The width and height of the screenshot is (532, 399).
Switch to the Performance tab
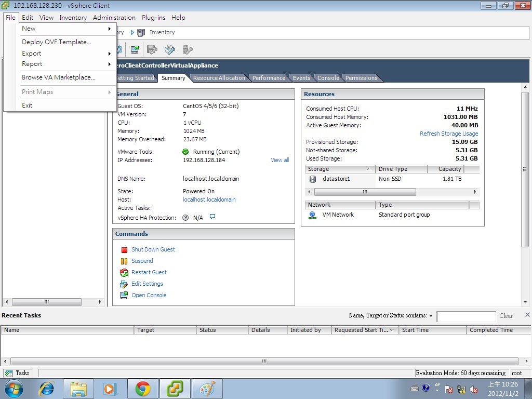pyautogui.click(x=269, y=78)
